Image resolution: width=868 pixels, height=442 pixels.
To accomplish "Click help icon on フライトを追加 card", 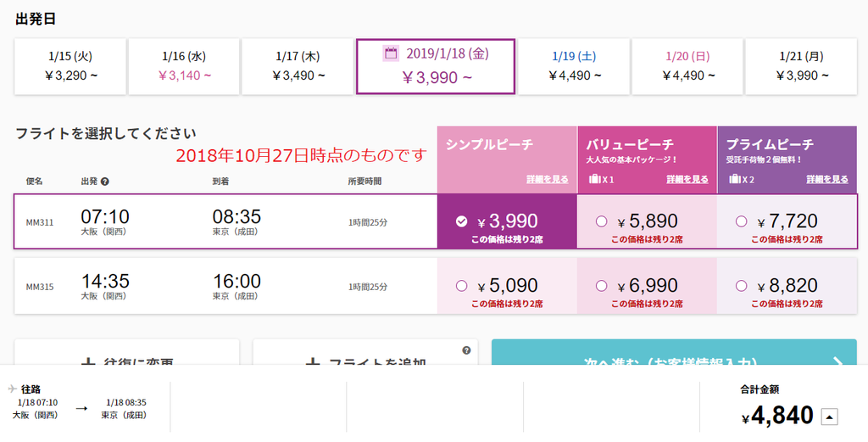I will pyautogui.click(x=466, y=350).
